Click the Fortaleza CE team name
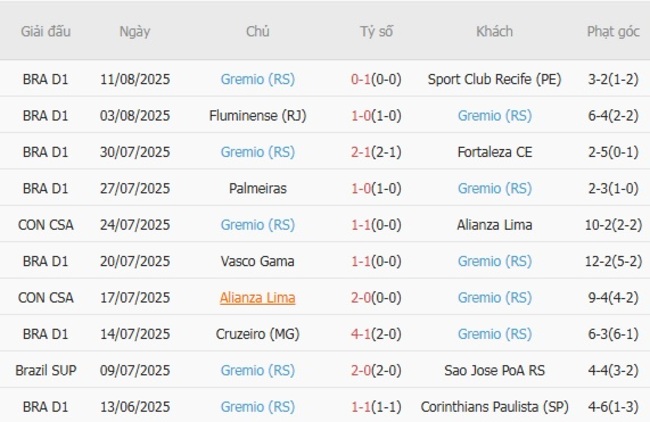 (x=494, y=152)
